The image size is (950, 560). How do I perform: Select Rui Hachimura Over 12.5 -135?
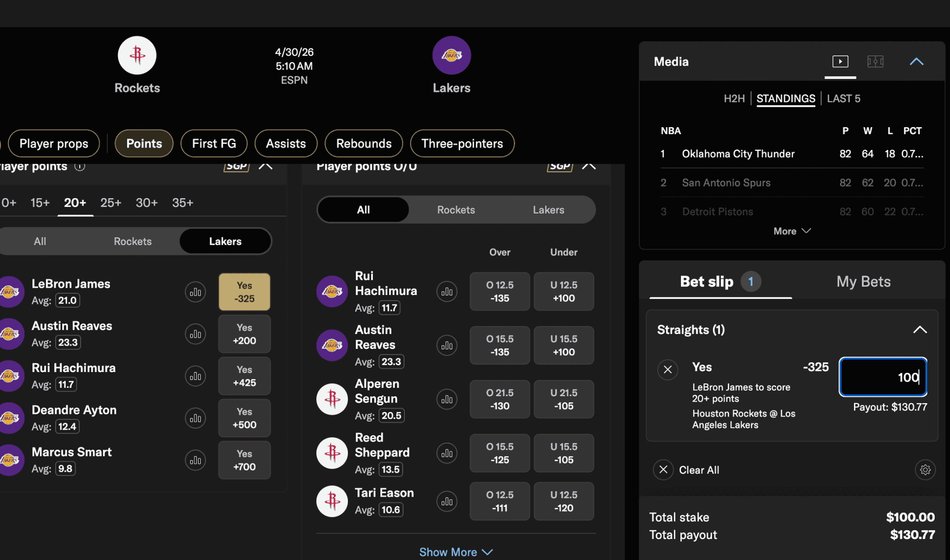click(x=500, y=291)
